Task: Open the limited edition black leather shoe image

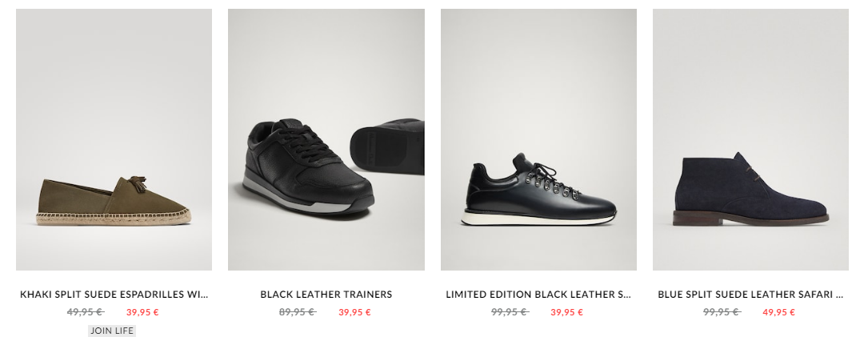Action: point(538,139)
